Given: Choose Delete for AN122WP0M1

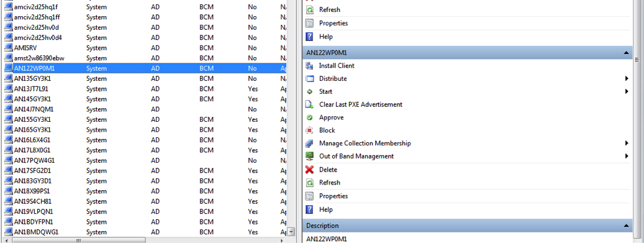Looking at the screenshot, I should [328, 170].
